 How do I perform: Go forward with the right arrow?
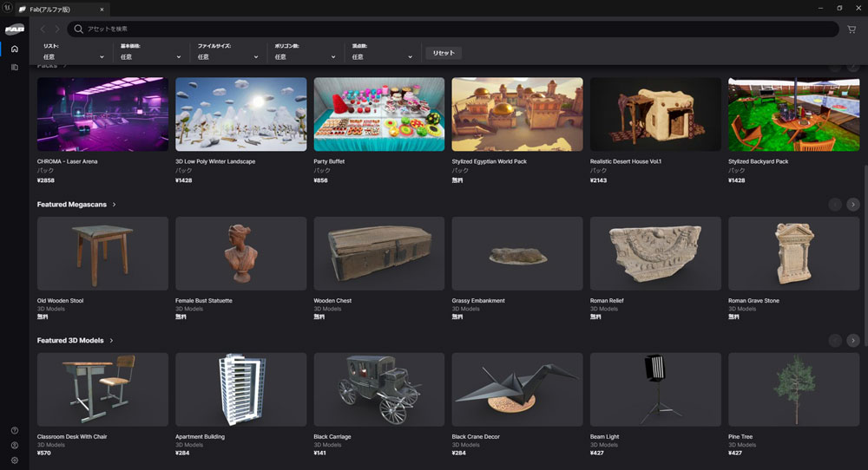[x=56, y=29]
